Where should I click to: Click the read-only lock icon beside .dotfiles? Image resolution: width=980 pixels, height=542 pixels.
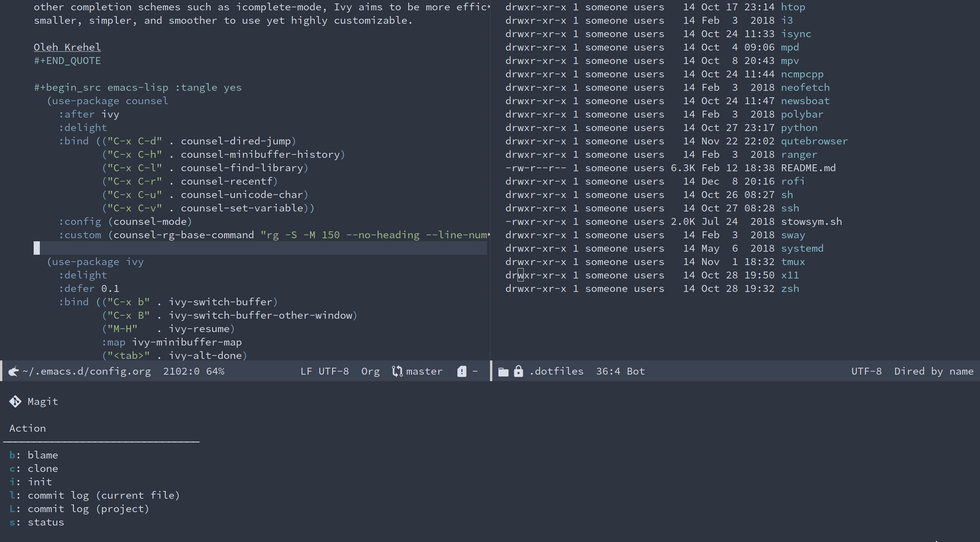tap(518, 371)
